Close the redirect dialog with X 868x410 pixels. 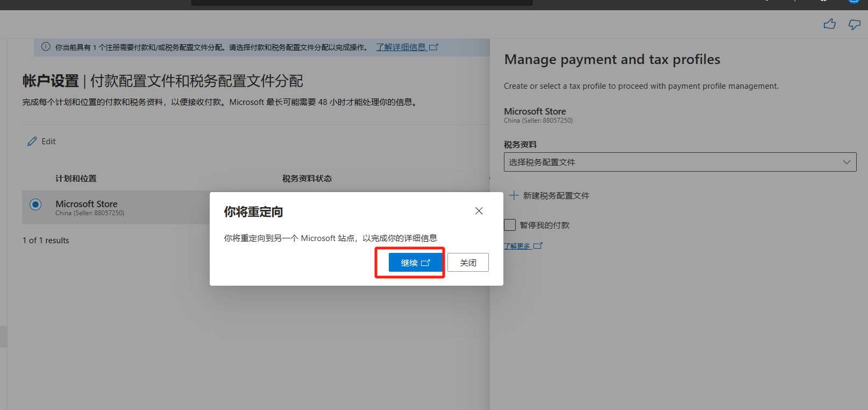(479, 211)
